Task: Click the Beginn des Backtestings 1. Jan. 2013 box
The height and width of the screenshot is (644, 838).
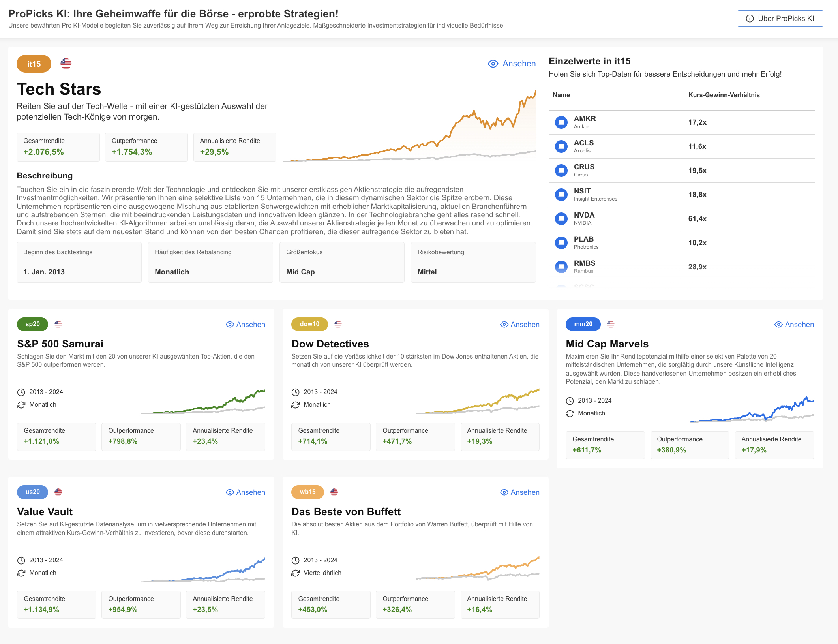Action: tap(79, 262)
